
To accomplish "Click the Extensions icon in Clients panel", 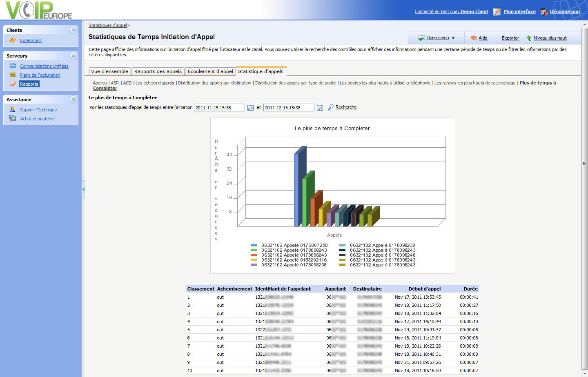I will pyautogui.click(x=13, y=40).
